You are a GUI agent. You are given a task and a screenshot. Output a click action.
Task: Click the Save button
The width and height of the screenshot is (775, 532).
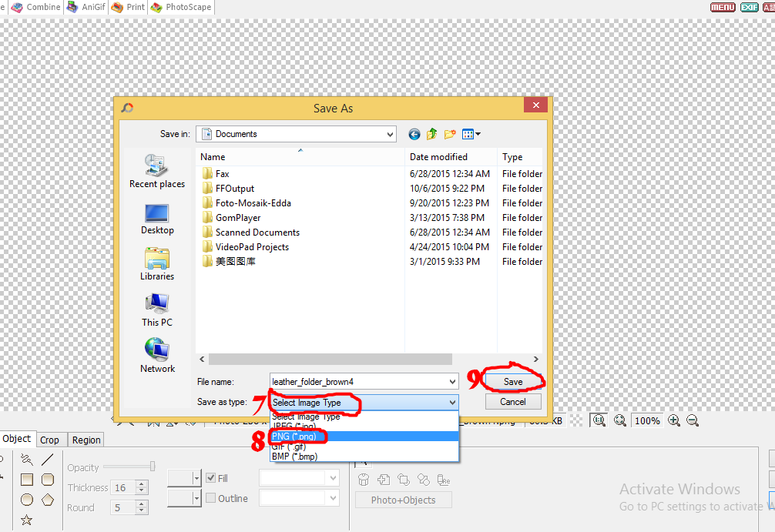[x=513, y=382]
